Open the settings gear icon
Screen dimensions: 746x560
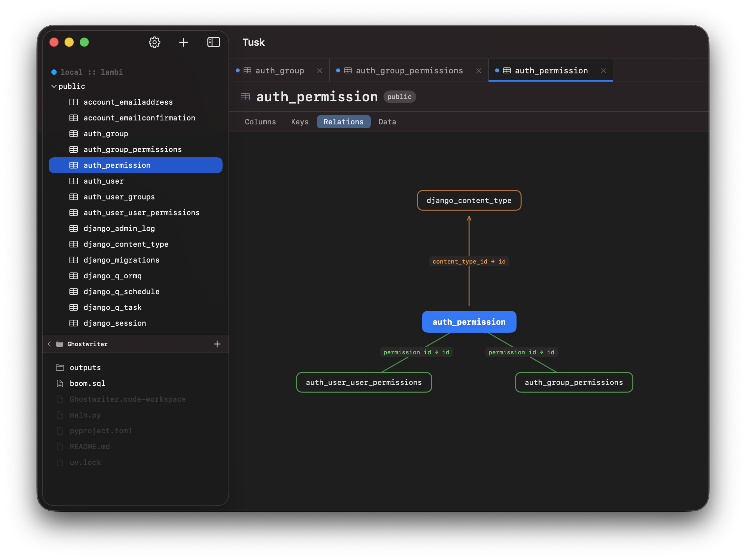click(x=154, y=42)
